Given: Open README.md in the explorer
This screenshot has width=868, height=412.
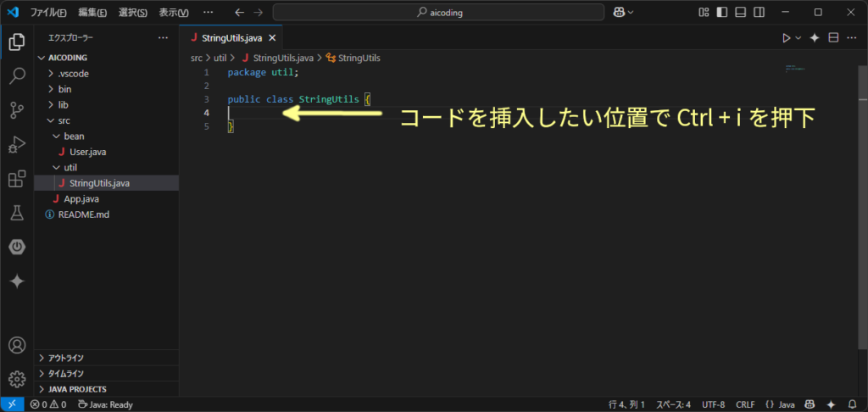Looking at the screenshot, I should tap(106, 214).
